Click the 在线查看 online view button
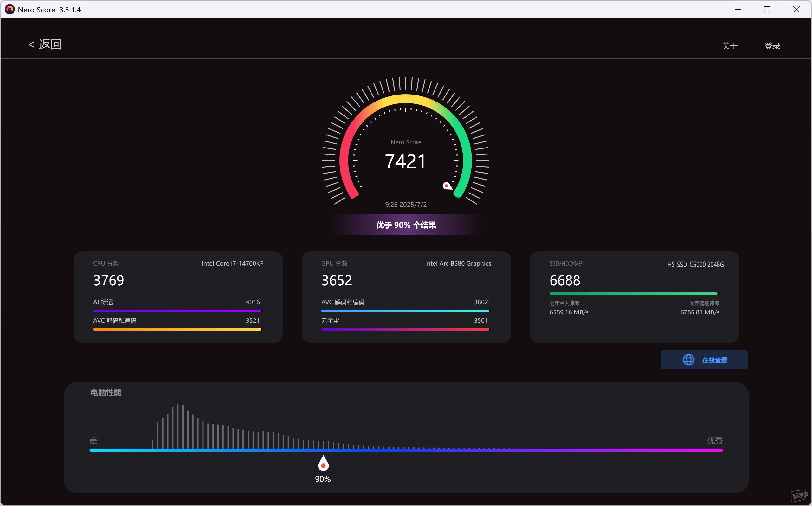This screenshot has height=506, width=812. 704,360
